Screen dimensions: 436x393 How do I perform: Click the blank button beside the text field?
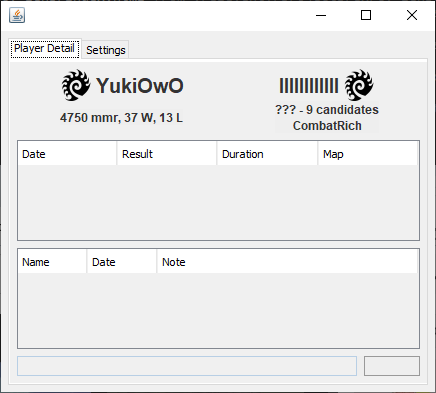coord(392,366)
